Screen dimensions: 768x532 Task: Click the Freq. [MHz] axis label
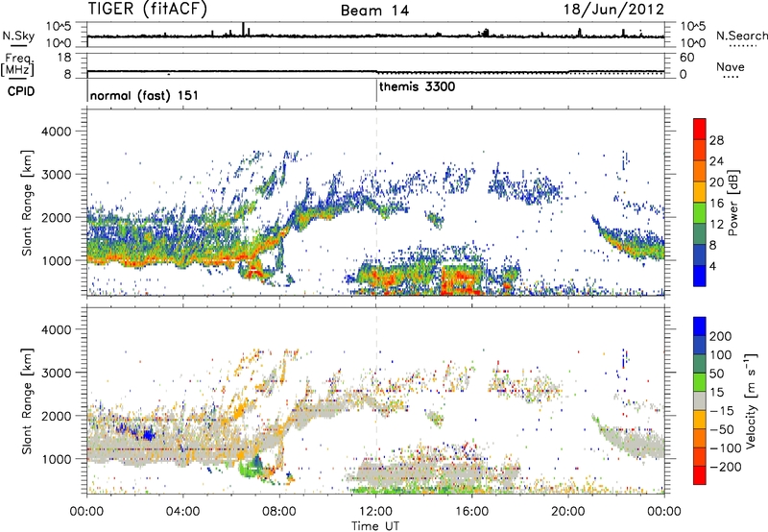click(17, 65)
